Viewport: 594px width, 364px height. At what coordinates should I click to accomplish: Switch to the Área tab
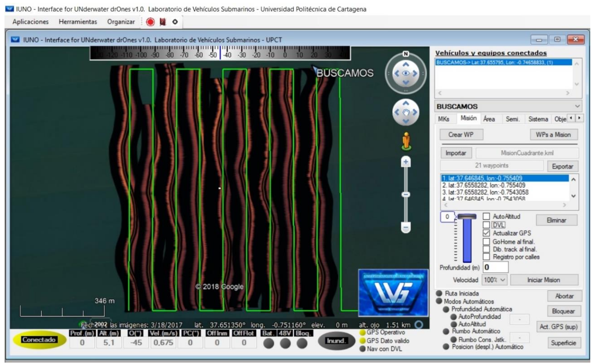tap(489, 119)
